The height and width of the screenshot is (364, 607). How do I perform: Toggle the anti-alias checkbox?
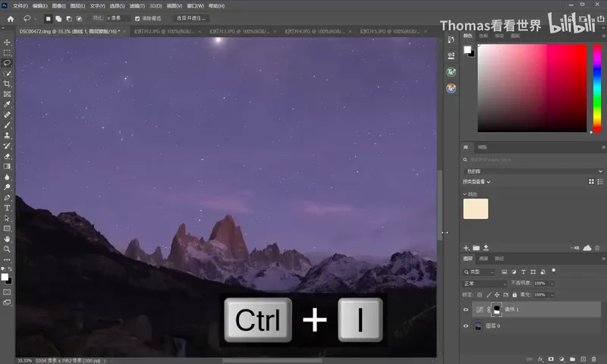click(x=137, y=18)
